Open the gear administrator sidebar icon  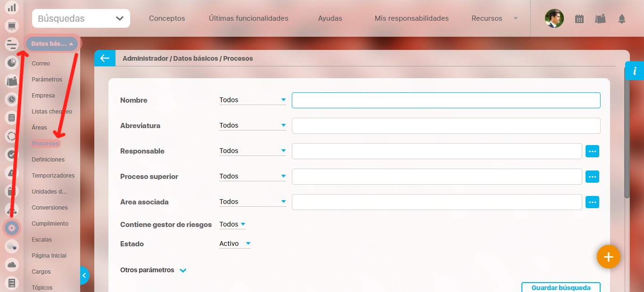tap(12, 228)
